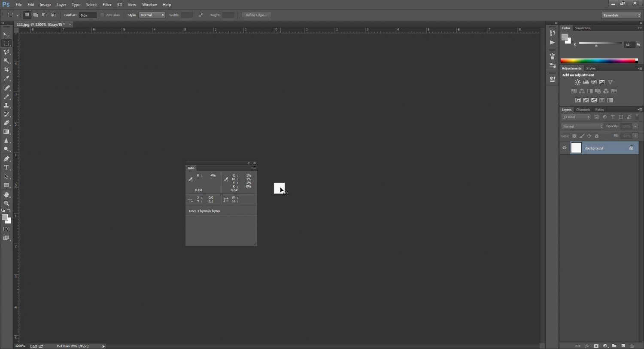Create a new layer from Layers panel
This screenshot has width=644, height=349.
(623, 346)
